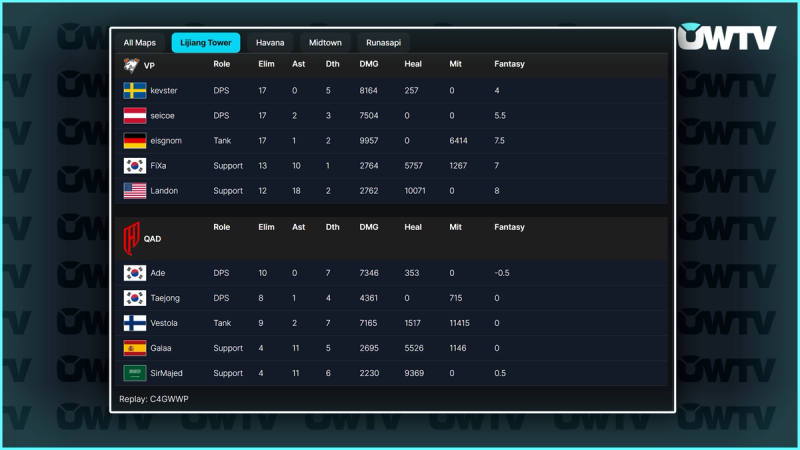Open player Landon's name
Screen dimensions: 800x450
[164, 191]
